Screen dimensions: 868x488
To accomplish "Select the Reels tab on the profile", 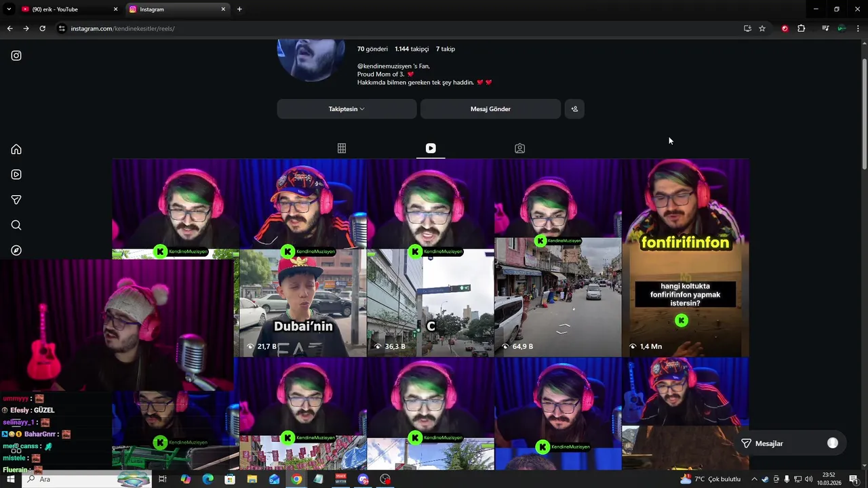I will click(431, 148).
